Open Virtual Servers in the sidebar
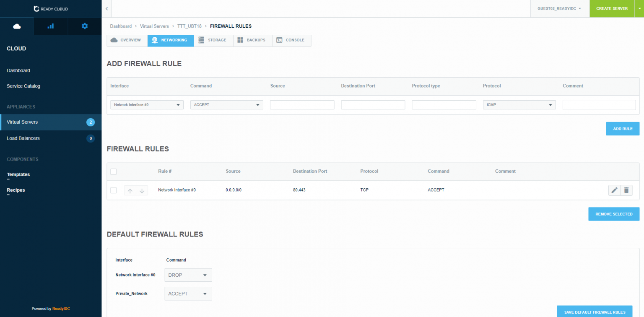644x317 pixels. (51, 122)
